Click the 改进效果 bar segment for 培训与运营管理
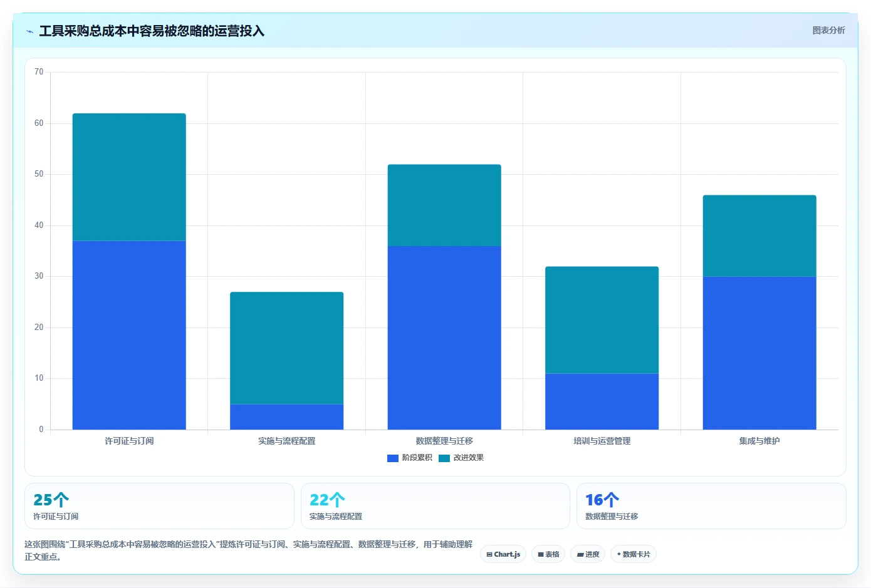Viewport: 871px width, 588px height. pos(602,320)
